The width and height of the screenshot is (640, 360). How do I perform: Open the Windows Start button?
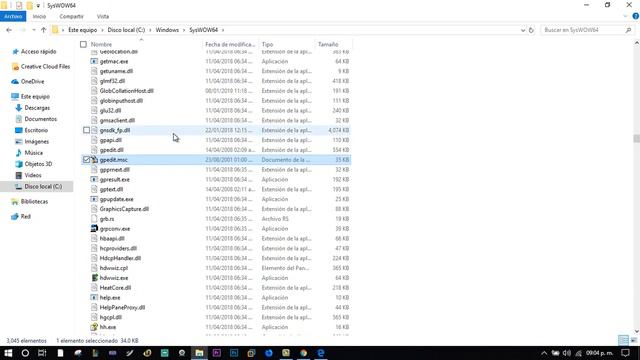pyautogui.click(x=8, y=353)
